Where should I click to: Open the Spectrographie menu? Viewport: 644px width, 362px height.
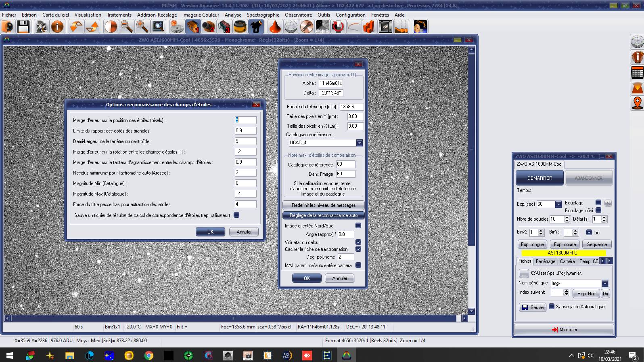(263, 15)
